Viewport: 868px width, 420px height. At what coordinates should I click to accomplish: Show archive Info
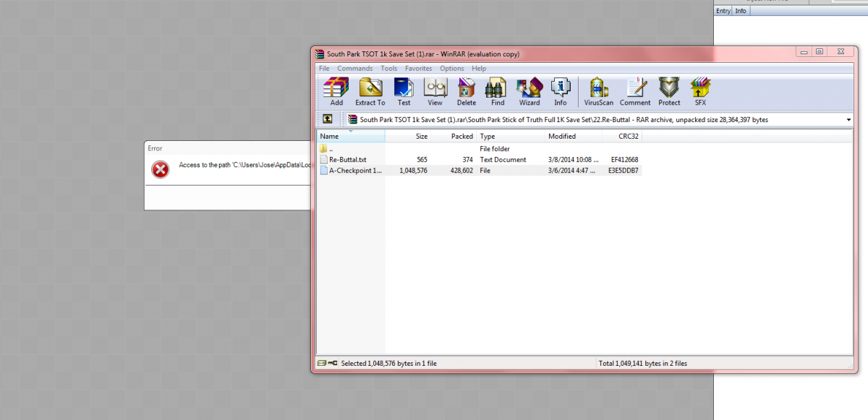pos(561,92)
